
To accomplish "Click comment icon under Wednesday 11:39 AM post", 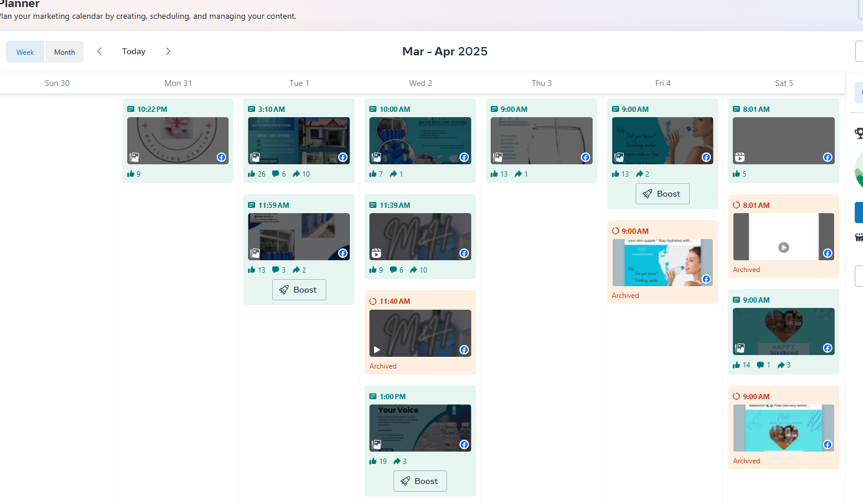I will 394,270.
